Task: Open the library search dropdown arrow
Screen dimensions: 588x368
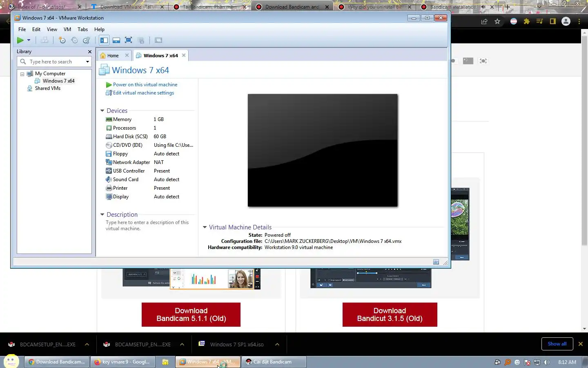Action: tap(87, 62)
